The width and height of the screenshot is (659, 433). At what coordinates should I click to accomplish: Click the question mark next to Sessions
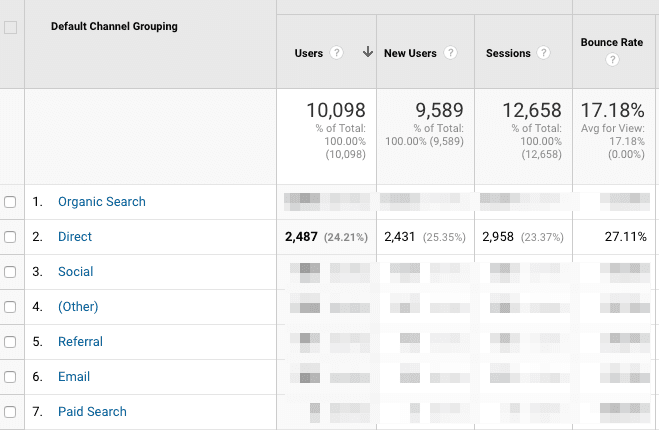(543, 53)
